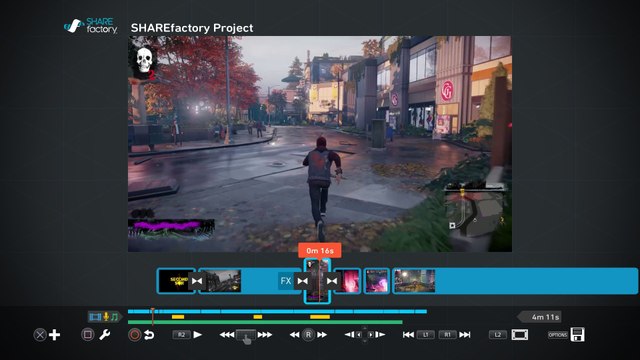Screen dimensions: 640x360
Task: Click the overview playhead marker
Action: (x=153, y=316)
